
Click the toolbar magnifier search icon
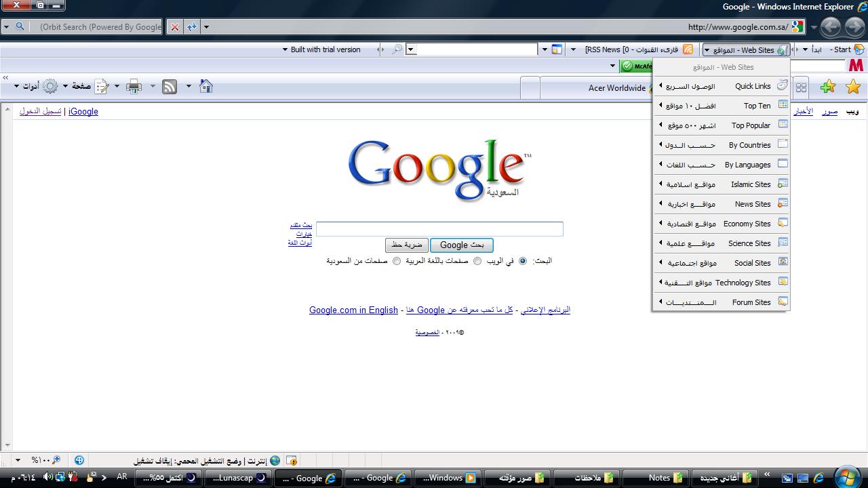click(398, 49)
